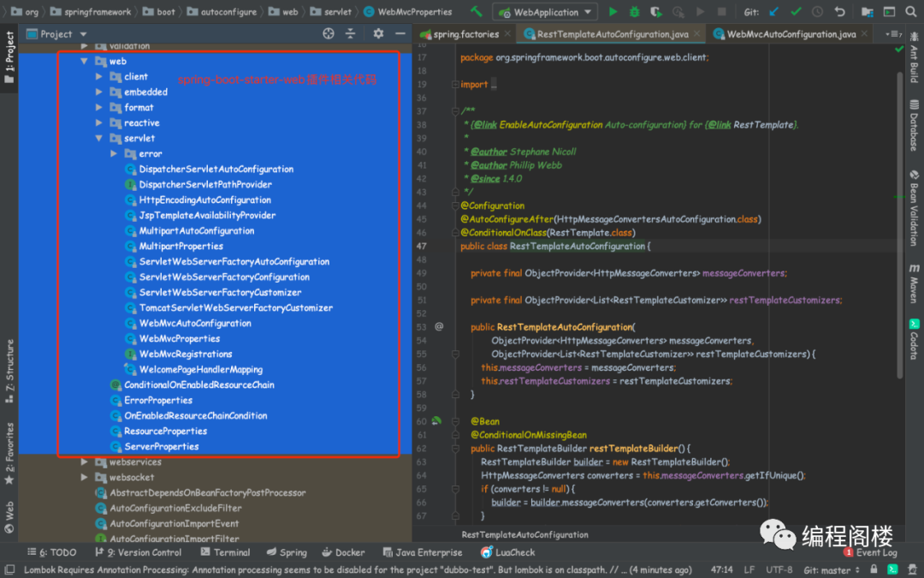
Task: Open Project panel settings gear
Action: (378, 33)
